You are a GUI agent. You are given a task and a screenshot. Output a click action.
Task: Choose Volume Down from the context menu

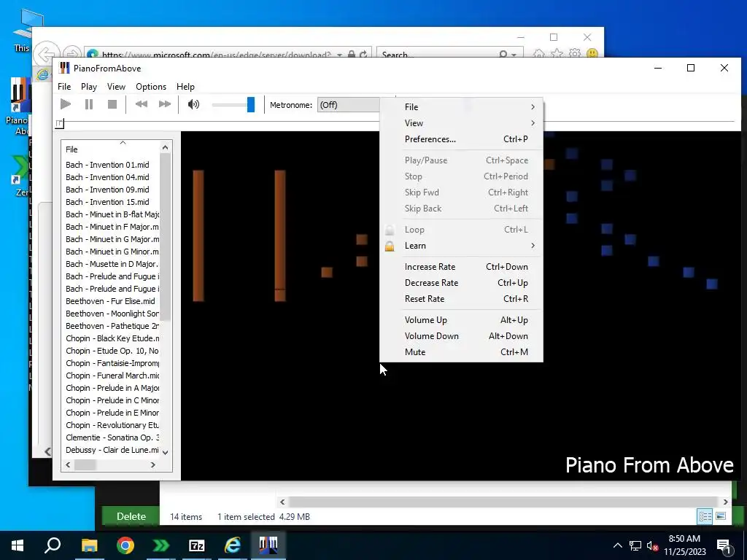point(461,336)
